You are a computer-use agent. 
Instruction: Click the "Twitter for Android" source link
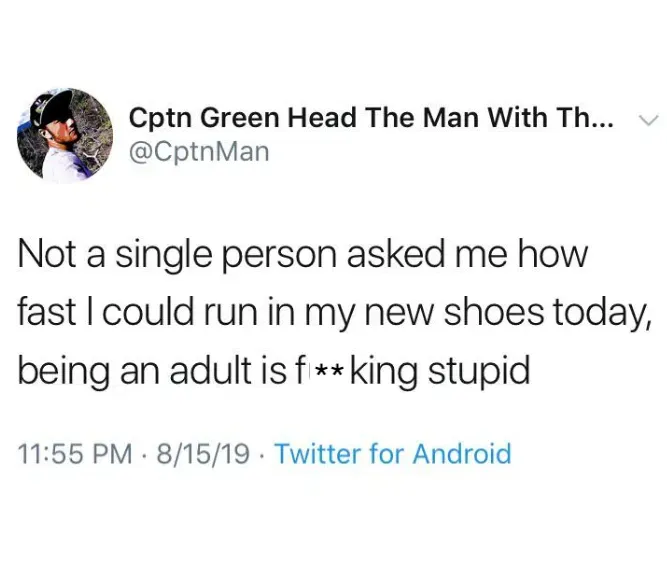pyautogui.click(x=392, y=455)
